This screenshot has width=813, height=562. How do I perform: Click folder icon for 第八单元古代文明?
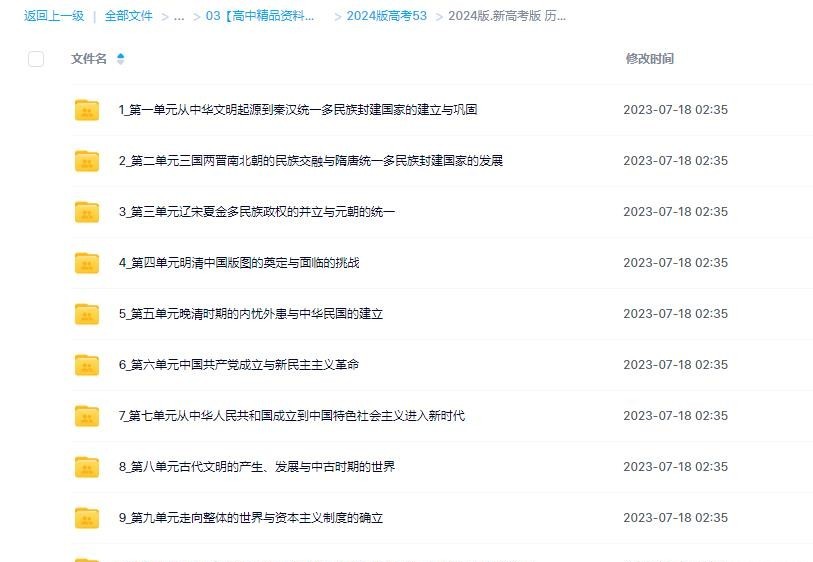(x=87, y=467)
